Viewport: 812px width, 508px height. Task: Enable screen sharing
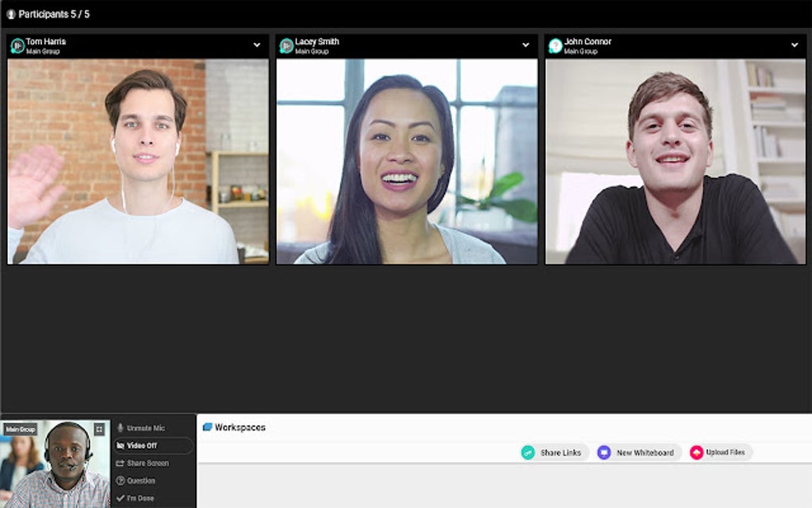click(148, 463)
